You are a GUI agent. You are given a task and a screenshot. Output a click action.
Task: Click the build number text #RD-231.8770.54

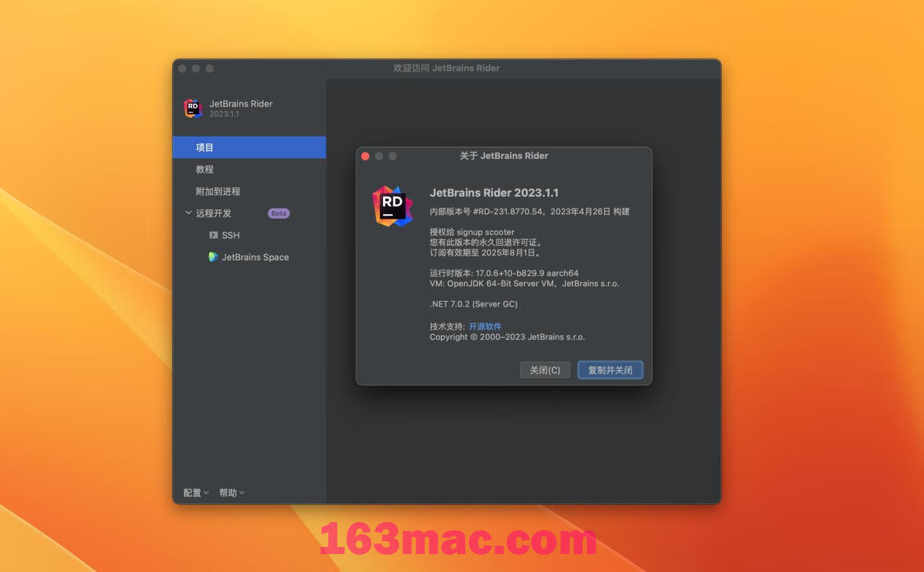pos(508,212)
